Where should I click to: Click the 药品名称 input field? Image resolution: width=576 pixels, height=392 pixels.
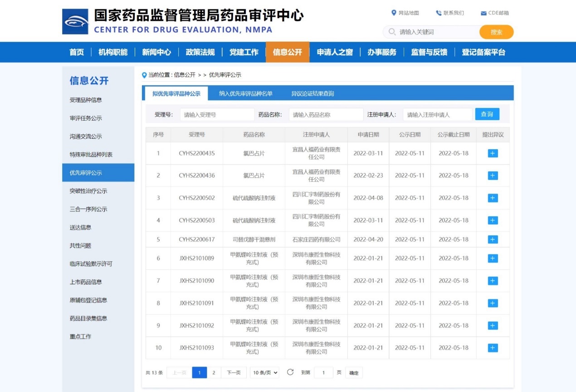(326, 115)
